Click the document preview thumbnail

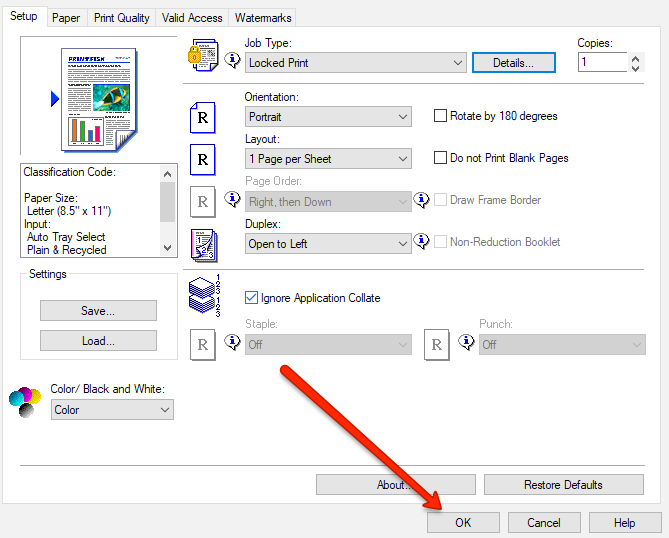point(97,98)
